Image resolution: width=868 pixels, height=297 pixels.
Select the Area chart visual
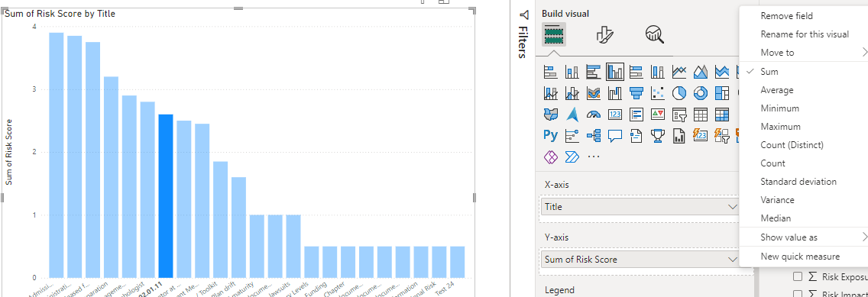700,71
